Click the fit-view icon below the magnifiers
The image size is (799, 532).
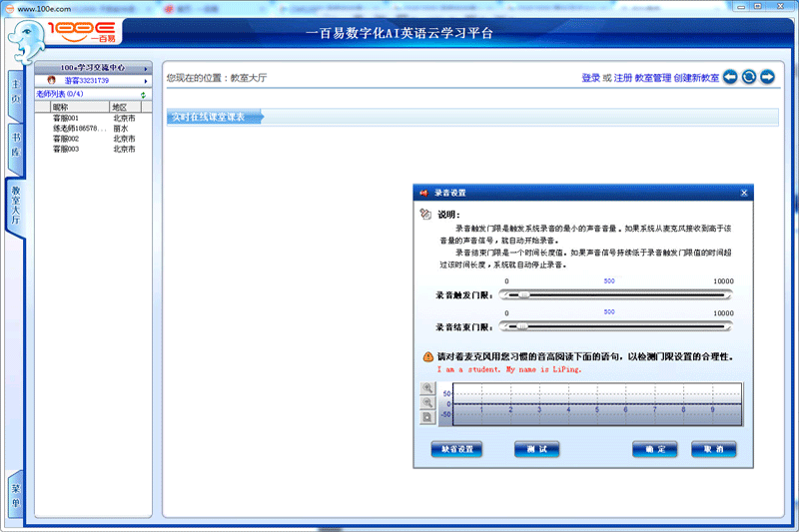click(427, 417)
